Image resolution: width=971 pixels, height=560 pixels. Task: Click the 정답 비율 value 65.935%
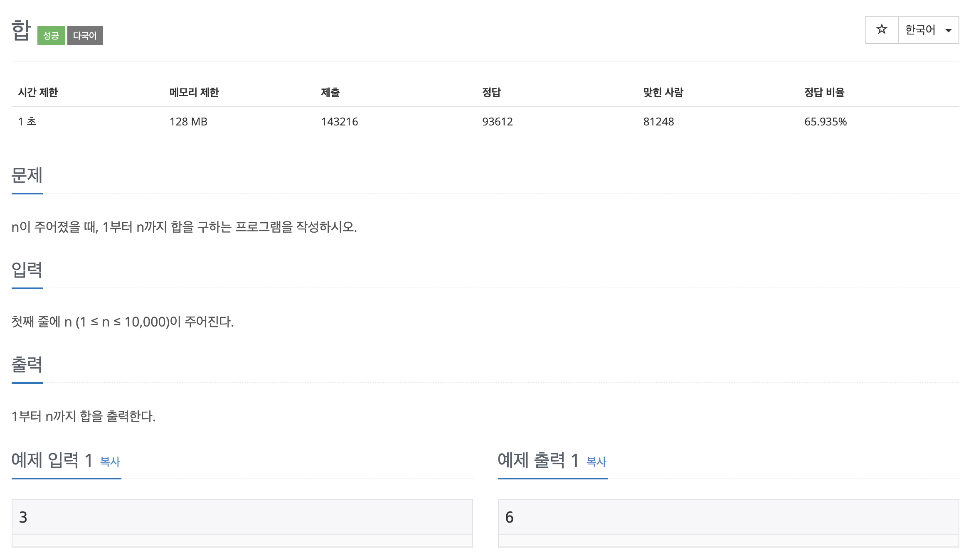825,122
